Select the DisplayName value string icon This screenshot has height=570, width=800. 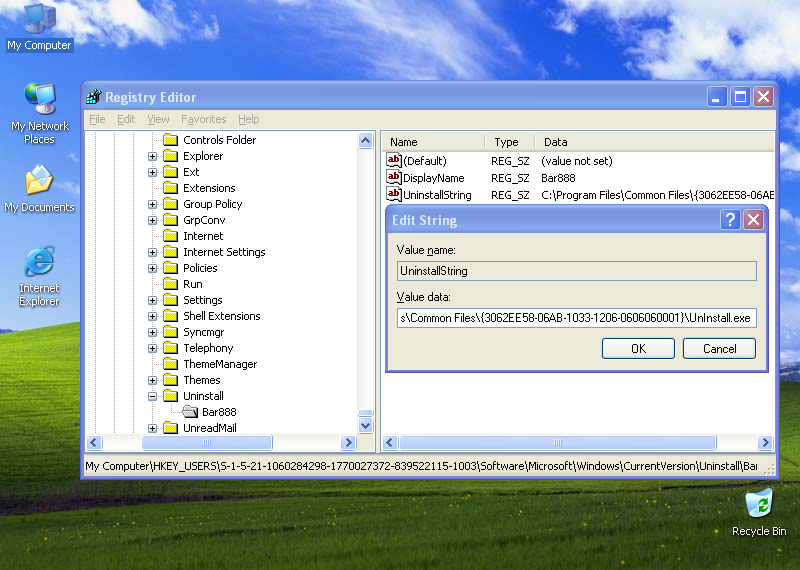tap(393, 177)
